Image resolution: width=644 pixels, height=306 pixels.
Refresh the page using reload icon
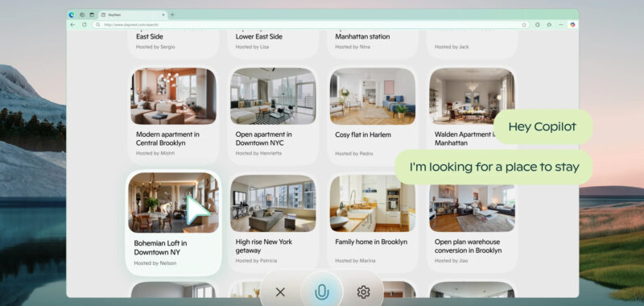click(x=85, y=25)
